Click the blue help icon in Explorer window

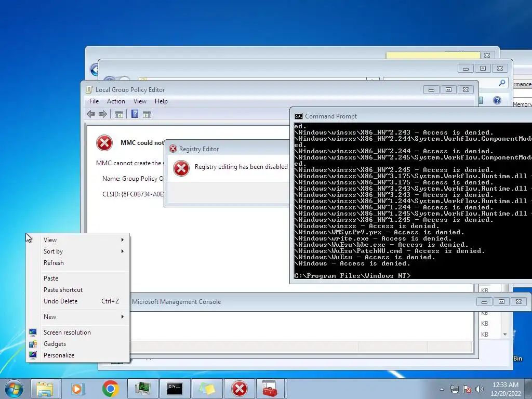(x=497, y=100)
